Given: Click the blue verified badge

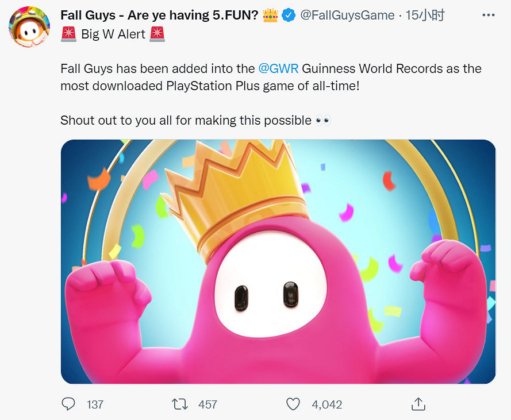Looking at the screenshot, I should pos(289,16).
